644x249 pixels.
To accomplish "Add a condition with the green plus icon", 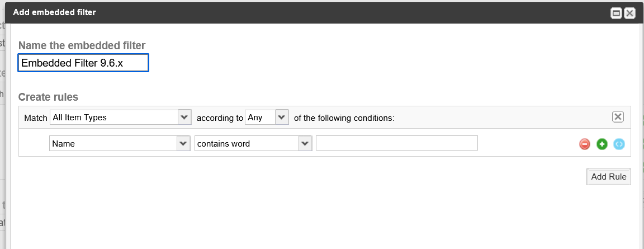I will point(602,144).
